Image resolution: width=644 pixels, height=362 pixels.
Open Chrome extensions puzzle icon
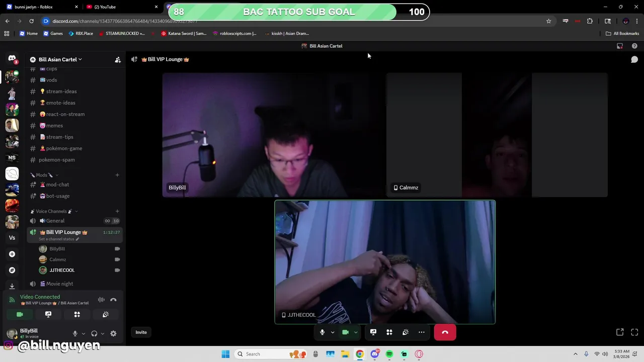(x=590, y=21)
